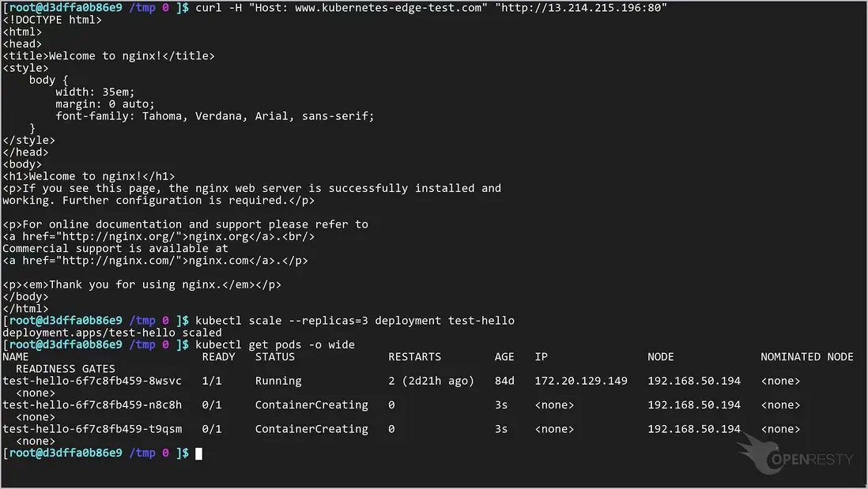Image resolution: width=868 pixels, height=489 pixels.
Task: Click the "deployment.apps/test-hello scaled" output line
Action: click(112, 333)
